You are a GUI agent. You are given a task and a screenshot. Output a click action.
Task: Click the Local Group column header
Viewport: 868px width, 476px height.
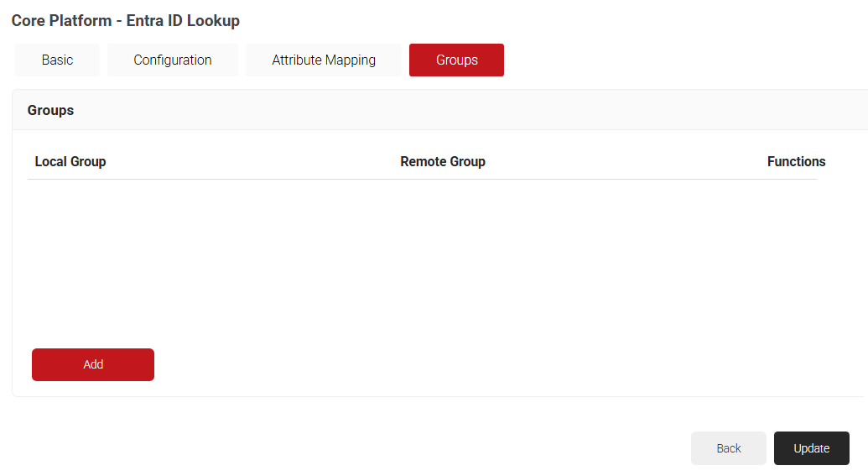coord(70,161)
